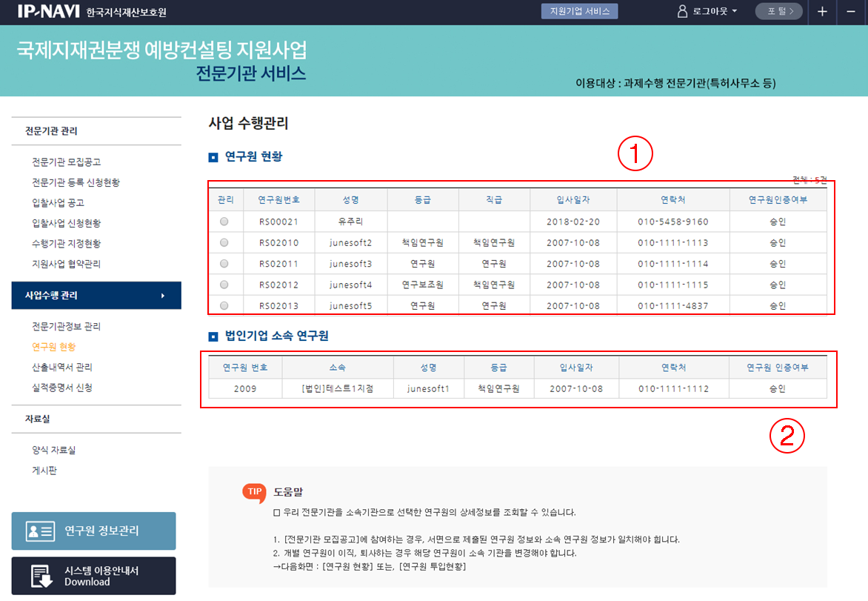This screenshot has height=601, width=868.
Task: Open 양식 자료실 link
Action: (53, 450)
